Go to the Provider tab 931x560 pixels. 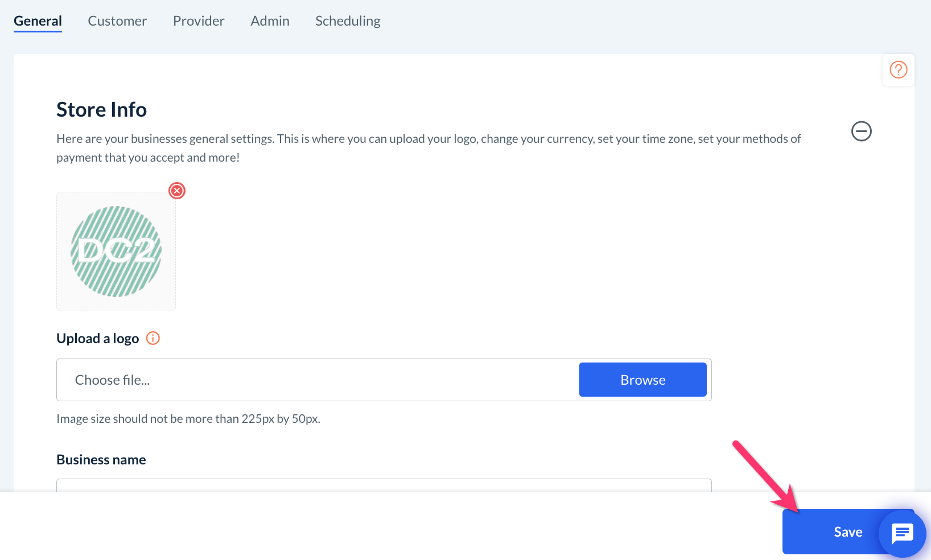[199, 21]
